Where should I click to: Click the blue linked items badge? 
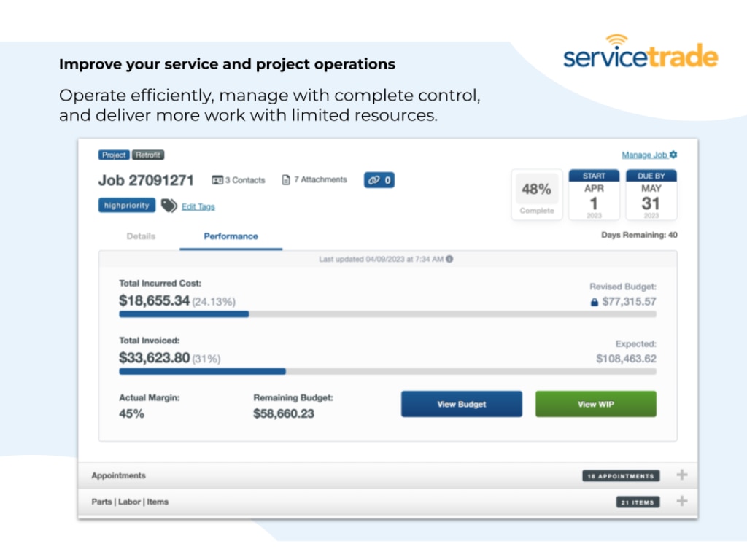[x=379, y=180]
